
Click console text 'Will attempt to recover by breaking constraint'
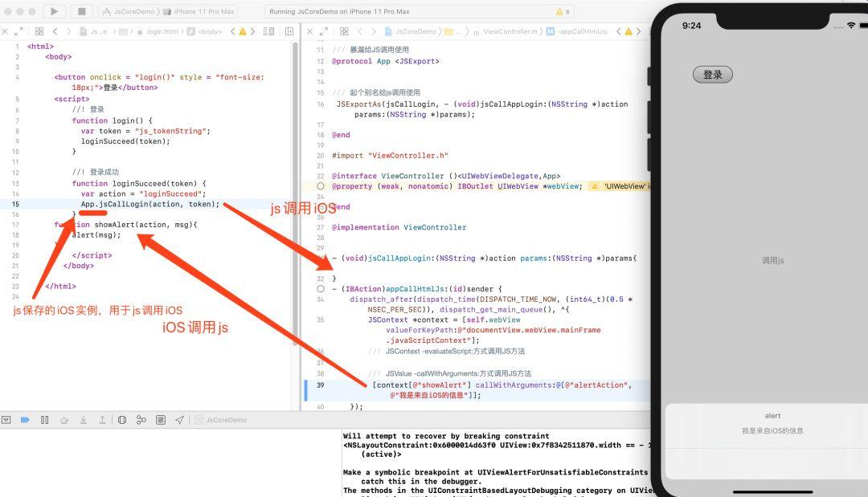(446, 436)
